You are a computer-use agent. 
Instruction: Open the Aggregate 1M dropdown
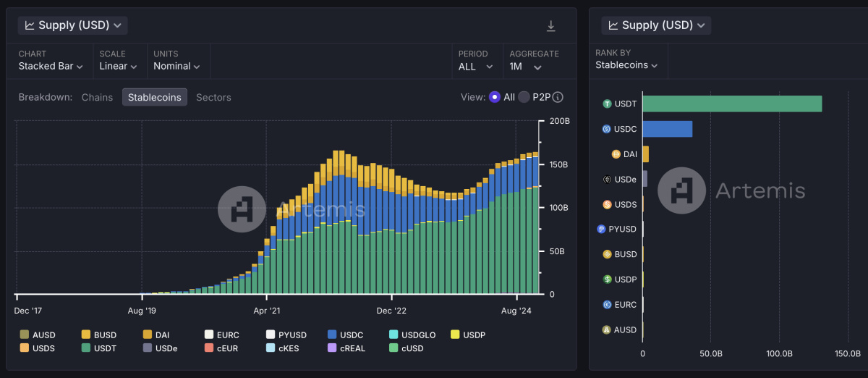pyautogui.click(x=526, y=66)
